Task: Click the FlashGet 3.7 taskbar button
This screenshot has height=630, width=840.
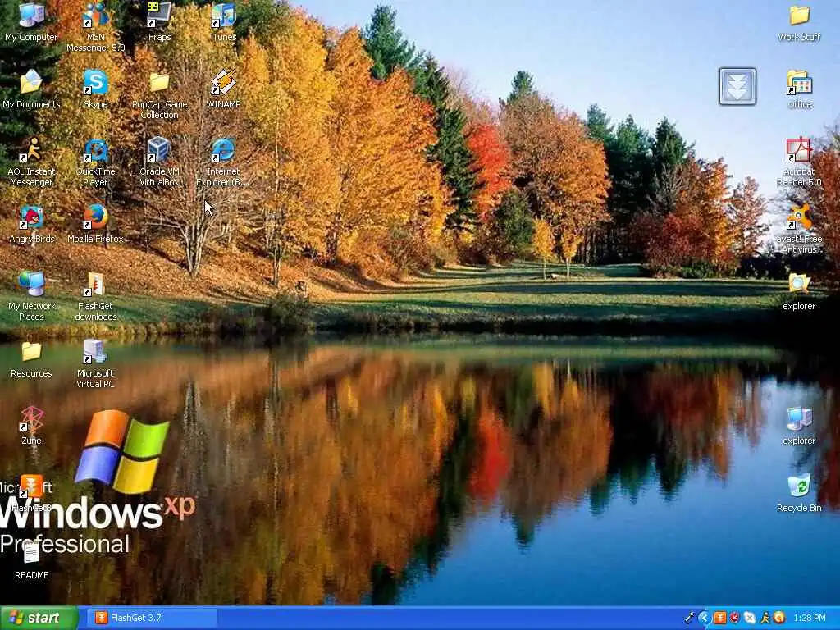Action: 151,618
